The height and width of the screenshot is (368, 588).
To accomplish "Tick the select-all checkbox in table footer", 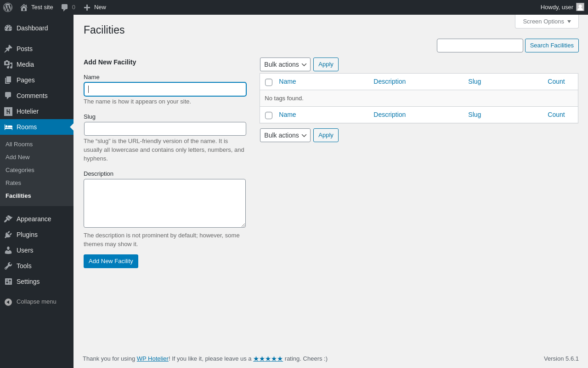I will point(269,115).
